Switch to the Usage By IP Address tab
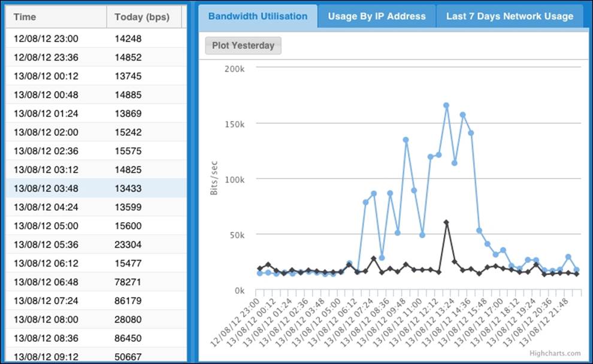This screenshot has height=364, width=593. click(377, 16)
